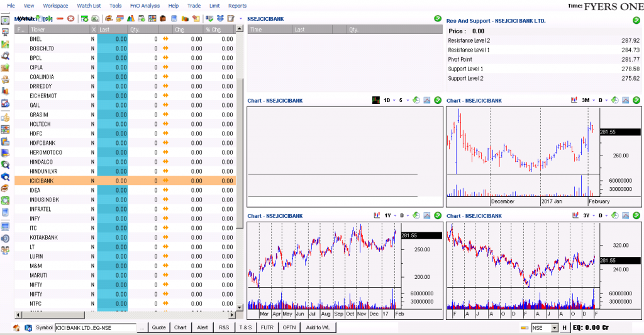
Task: Click the stacked credit cards icon in the toolbar
Action: (x=120, y=18)
